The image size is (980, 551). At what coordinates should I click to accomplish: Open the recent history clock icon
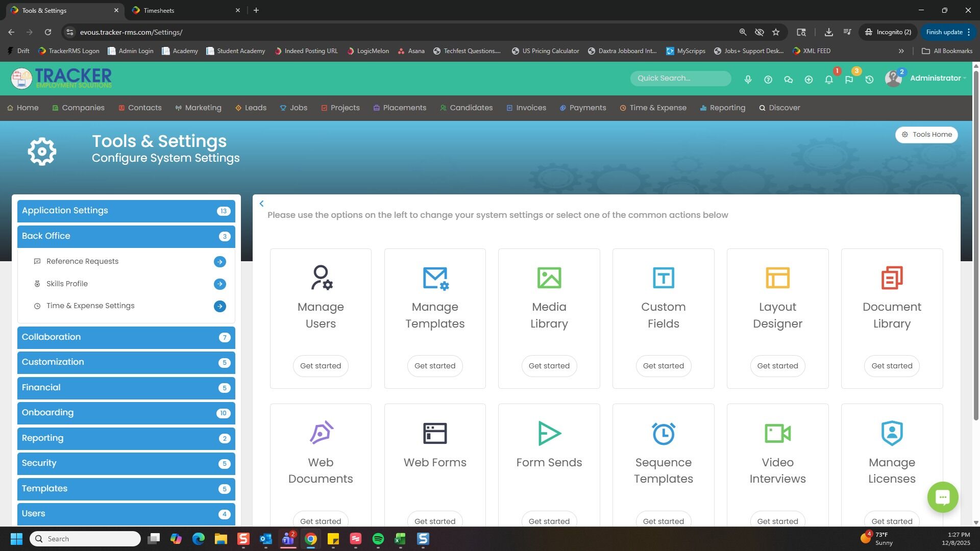869,80
